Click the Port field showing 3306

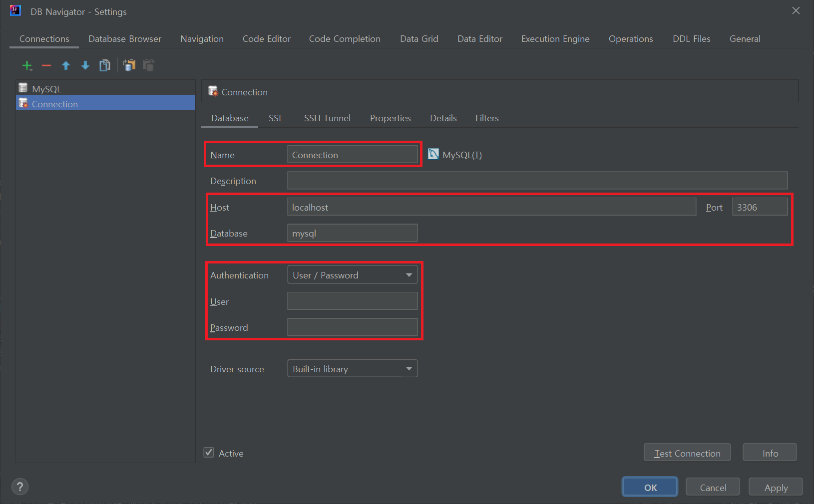pos(760,207)
